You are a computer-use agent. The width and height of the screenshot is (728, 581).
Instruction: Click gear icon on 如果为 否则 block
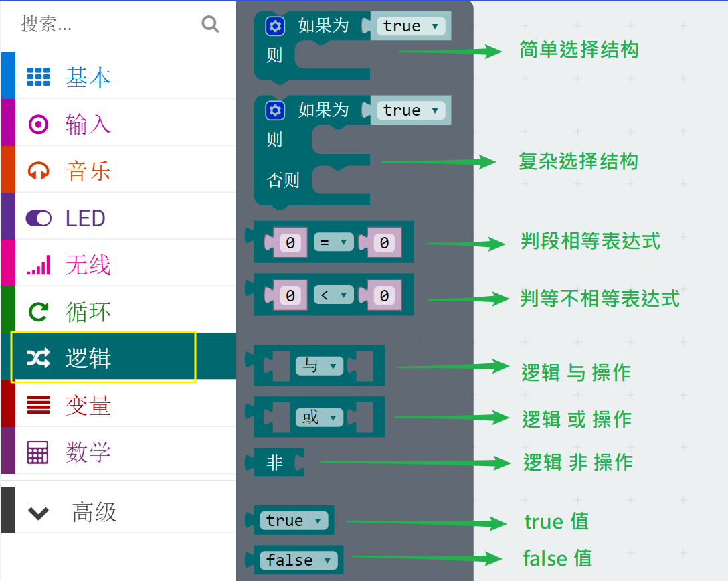(275, 110)
